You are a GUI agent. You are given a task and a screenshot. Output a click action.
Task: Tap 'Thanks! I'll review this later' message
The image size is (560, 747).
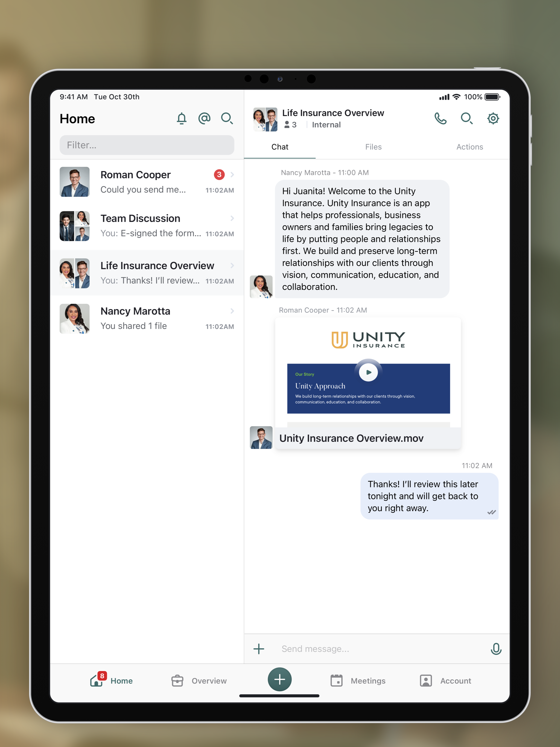[429, 496]
